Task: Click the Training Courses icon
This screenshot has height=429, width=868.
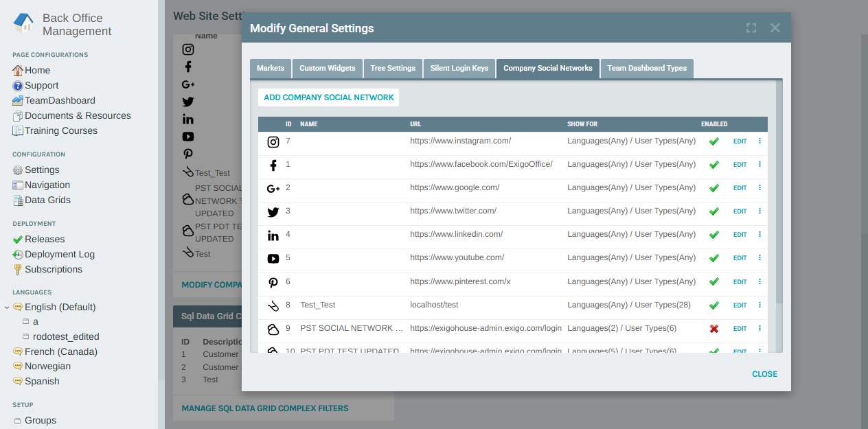Action: (x=18, y=130)
